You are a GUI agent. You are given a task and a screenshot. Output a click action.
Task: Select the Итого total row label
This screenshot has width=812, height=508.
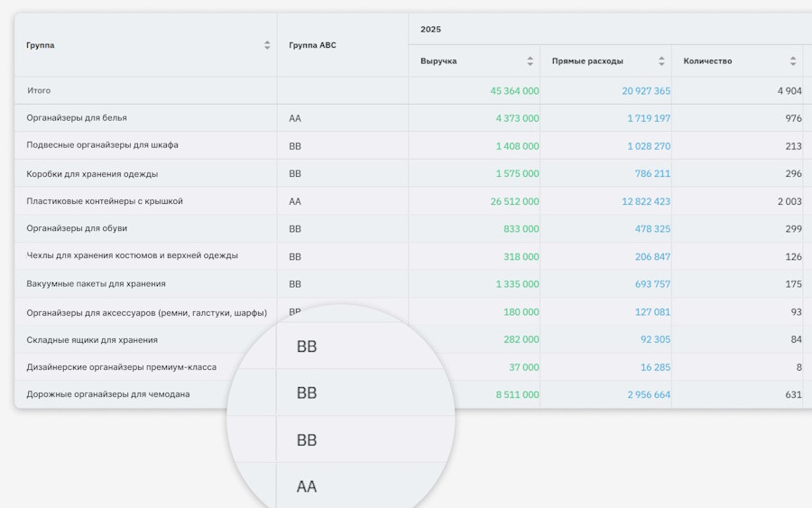click(39, 90)
